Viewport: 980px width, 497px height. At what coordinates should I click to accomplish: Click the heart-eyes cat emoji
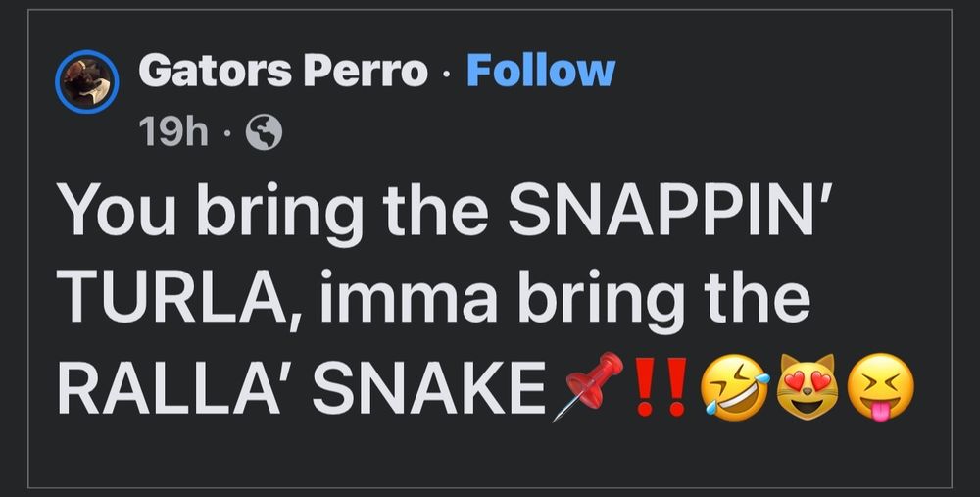(x=807, y=386)
